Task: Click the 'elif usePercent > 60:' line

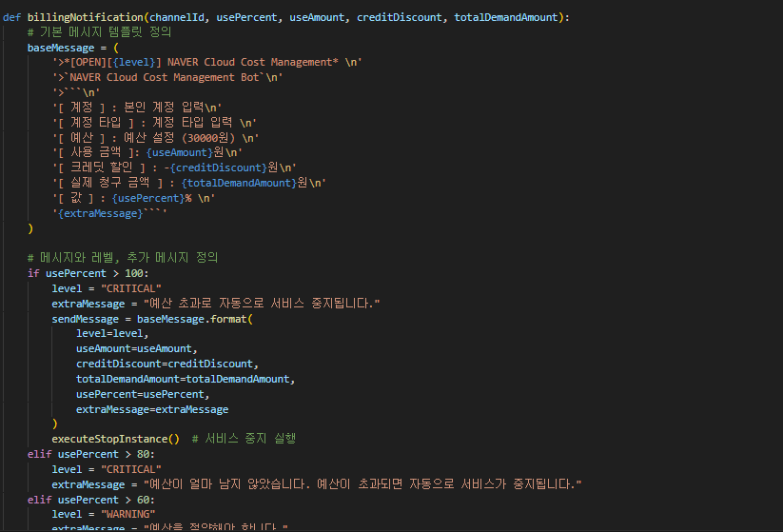Action: pos(91,500)
